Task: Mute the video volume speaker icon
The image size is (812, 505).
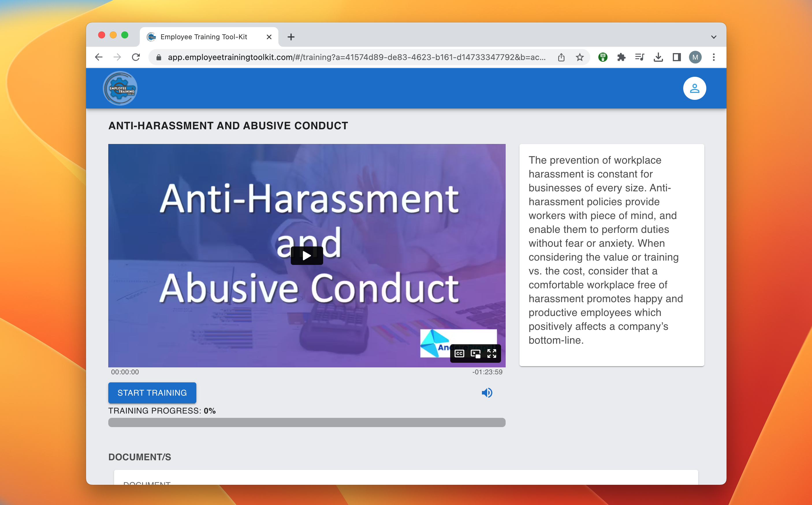Action: coord(487,393)
